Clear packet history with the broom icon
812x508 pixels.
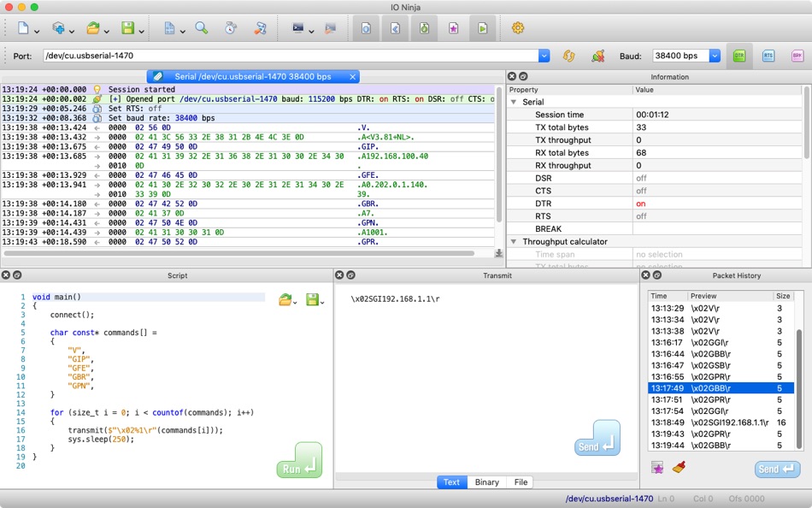679,468
